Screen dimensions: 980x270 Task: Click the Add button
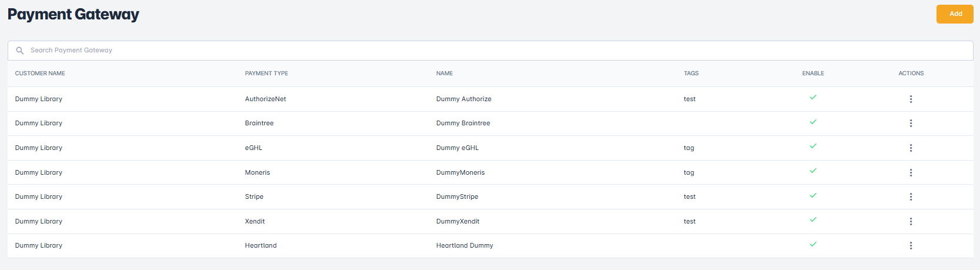[955, 14]
